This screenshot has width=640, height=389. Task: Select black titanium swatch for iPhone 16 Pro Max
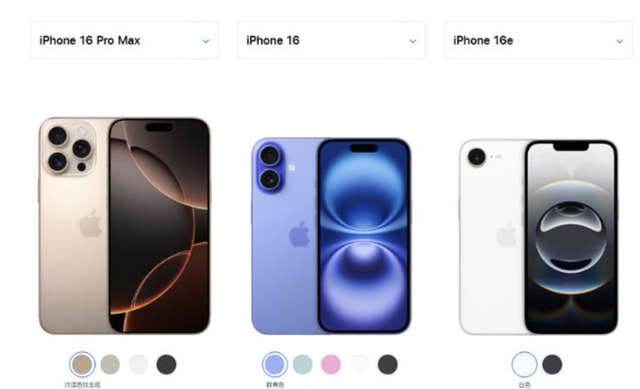[167, 364]
